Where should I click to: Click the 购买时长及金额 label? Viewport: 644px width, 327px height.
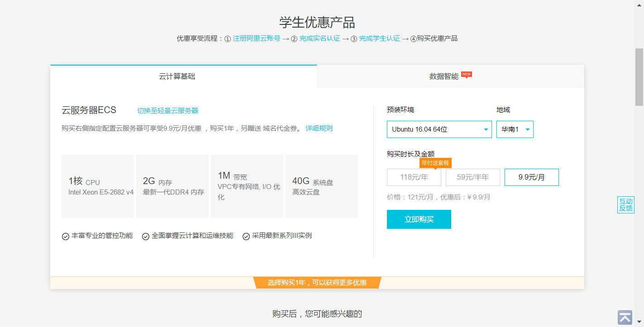point(410,154)
